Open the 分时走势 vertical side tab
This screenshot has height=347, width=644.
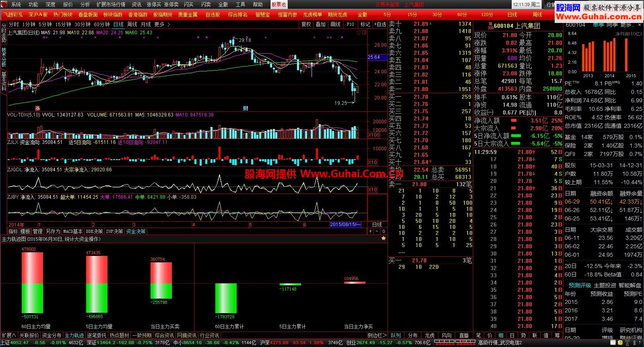(4, 33)
